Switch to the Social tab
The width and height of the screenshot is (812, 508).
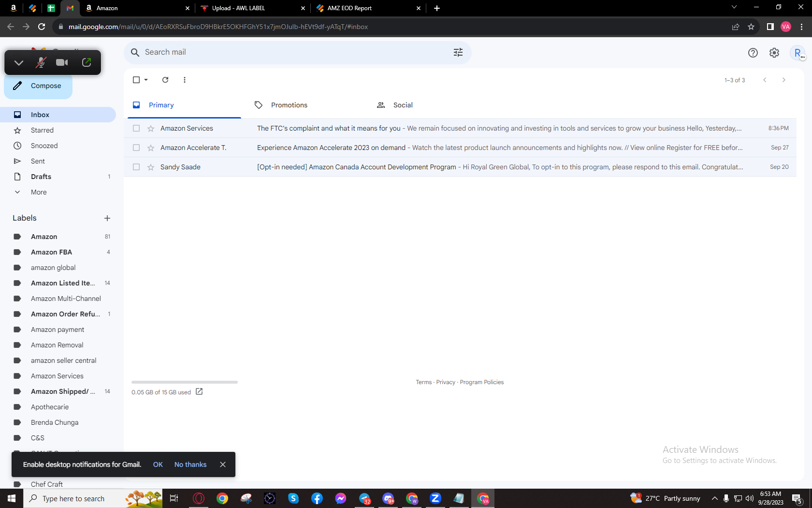tap(429, 105)
